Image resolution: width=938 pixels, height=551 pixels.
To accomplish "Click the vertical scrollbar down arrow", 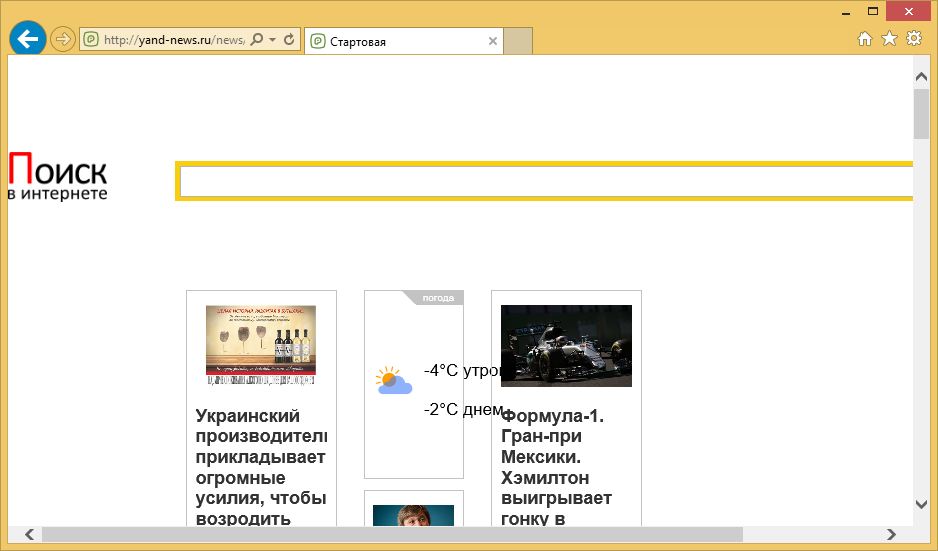I will [921, 504].
